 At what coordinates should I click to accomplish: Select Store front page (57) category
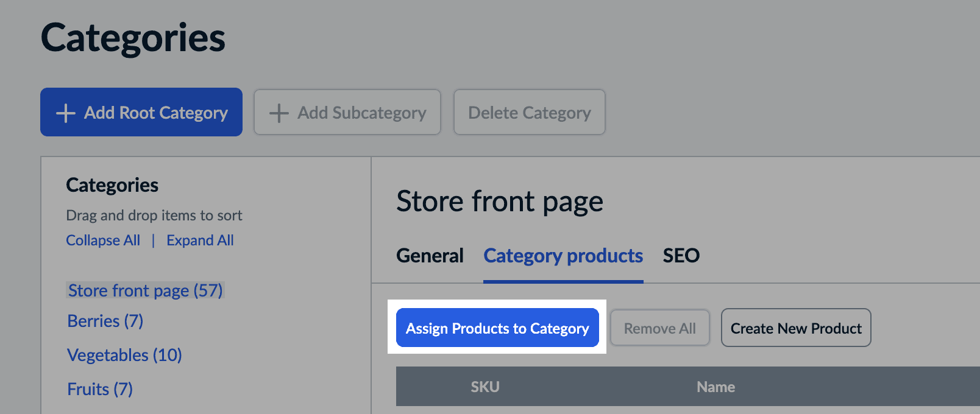pyautogui.click(x=145, y=290)
